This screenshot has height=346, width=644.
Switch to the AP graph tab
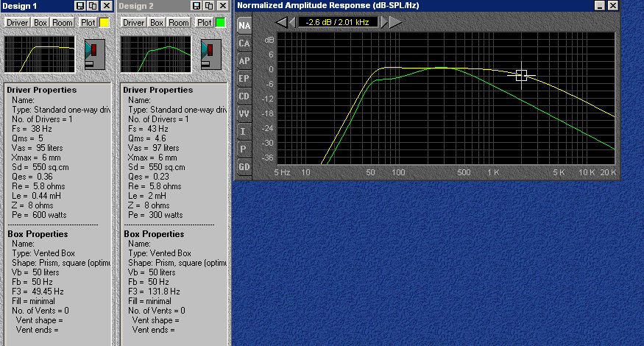[244, 61]
